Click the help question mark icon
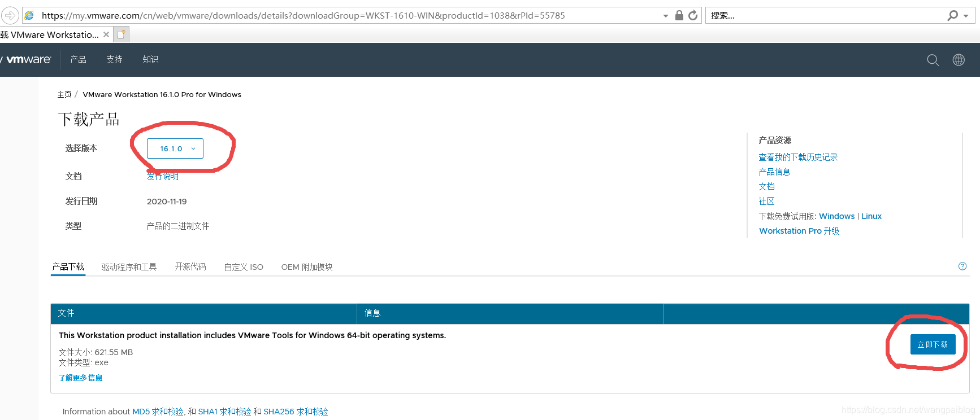Viewport: 980px width, 420px height. tap(962, 266)
